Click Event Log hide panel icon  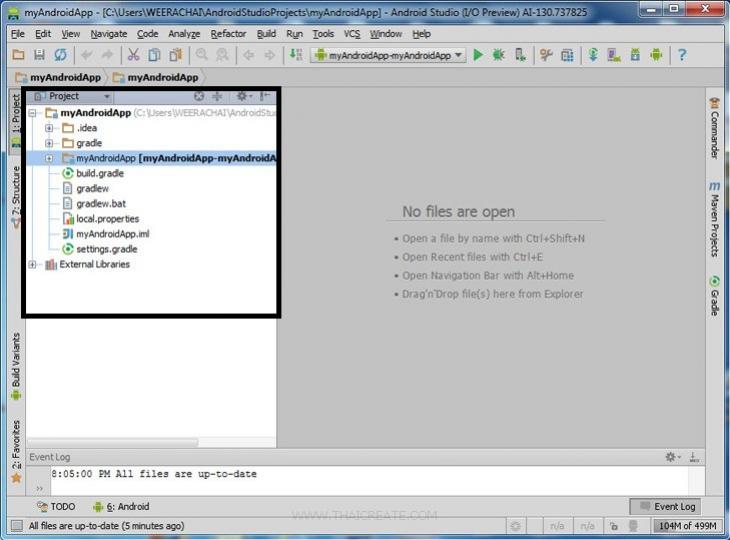694,457
